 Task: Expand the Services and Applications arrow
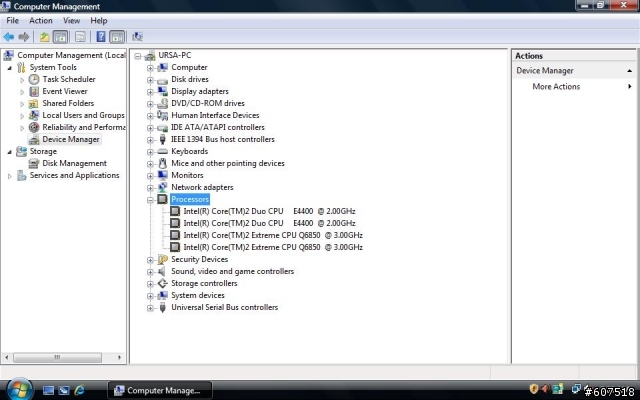(x=9, y=176)
